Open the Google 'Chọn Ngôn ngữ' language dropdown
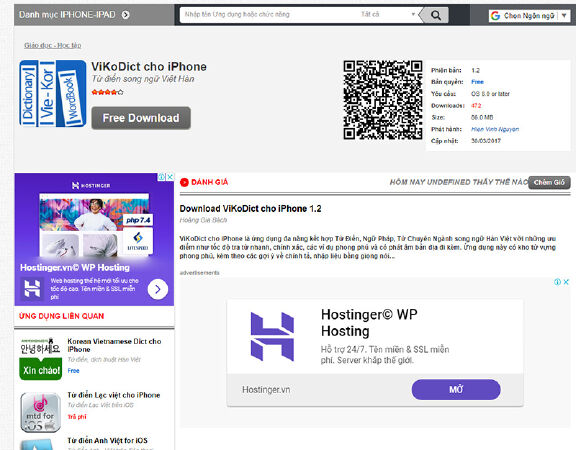The width and height of the screenshot is (576, 450). click(529, 15)
